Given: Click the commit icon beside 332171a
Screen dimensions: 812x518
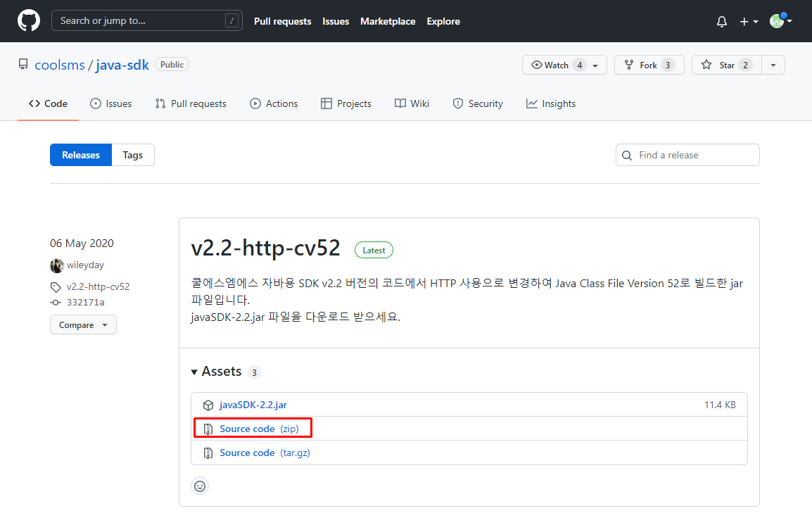Looking at the screenshot, I should tap(56, 303).
